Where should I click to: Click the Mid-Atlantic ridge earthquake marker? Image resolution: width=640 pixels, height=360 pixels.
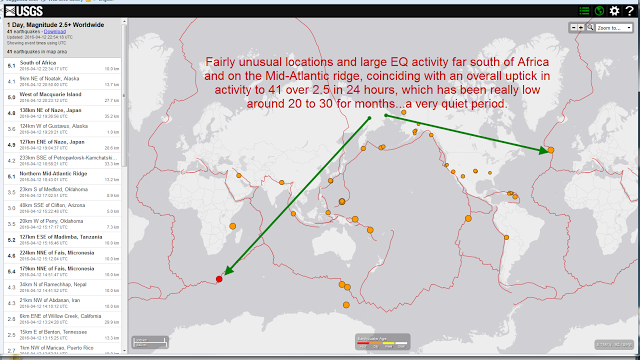click(551, 150)
